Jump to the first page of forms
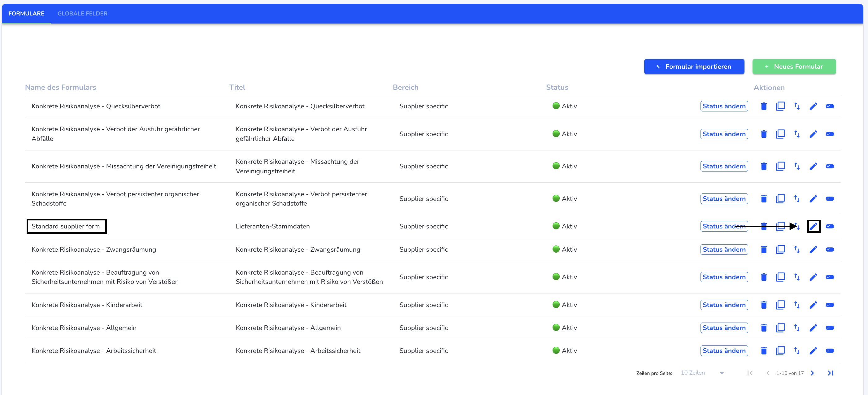The image size is (868, 395). (750, 373)
